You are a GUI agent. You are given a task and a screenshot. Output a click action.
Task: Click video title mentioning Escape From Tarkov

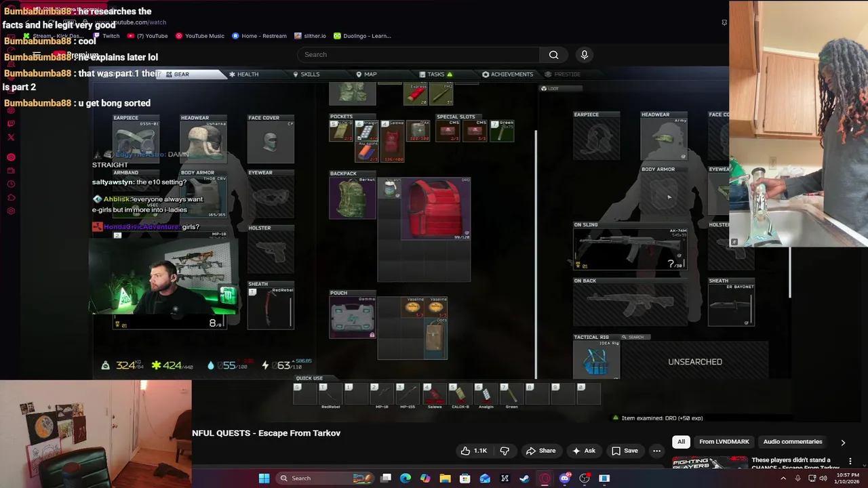click(x=266, y=433)
